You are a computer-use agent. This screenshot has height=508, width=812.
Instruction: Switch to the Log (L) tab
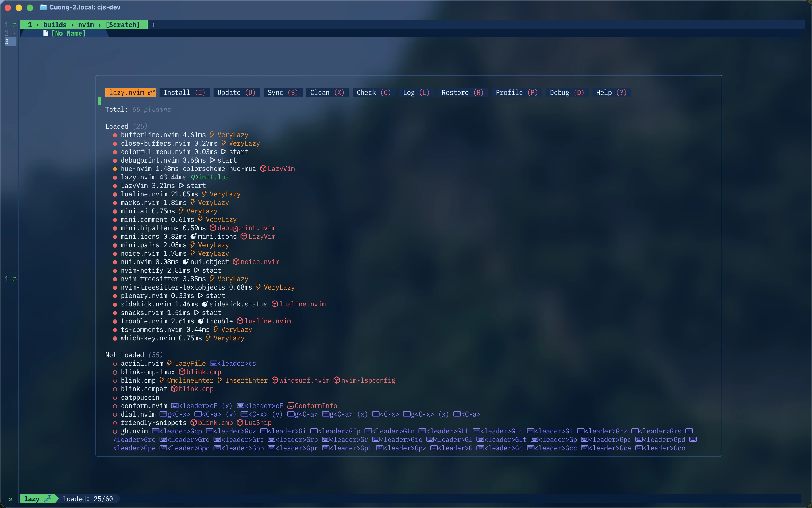pos(416,92)
